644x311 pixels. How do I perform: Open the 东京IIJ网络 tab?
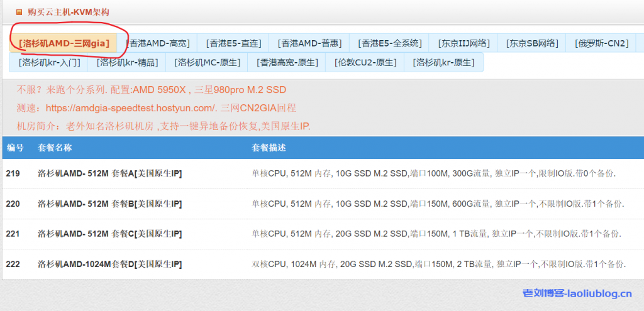coord(463,43)
